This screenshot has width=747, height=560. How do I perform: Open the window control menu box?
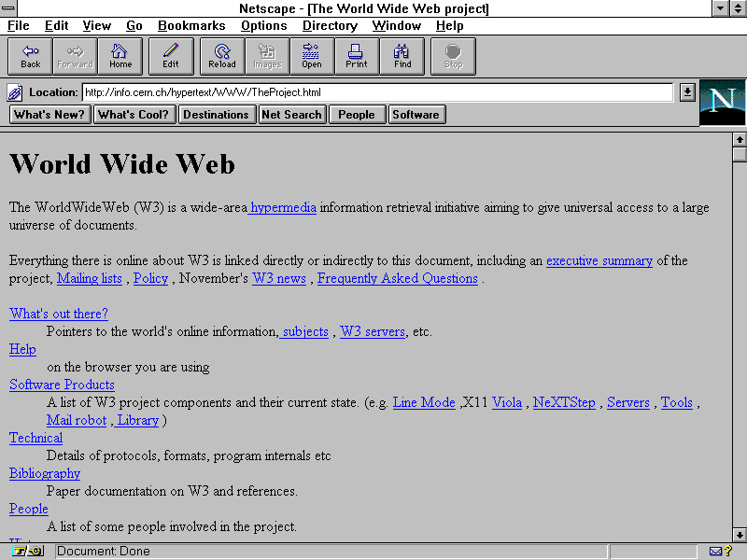pos(8,8)
